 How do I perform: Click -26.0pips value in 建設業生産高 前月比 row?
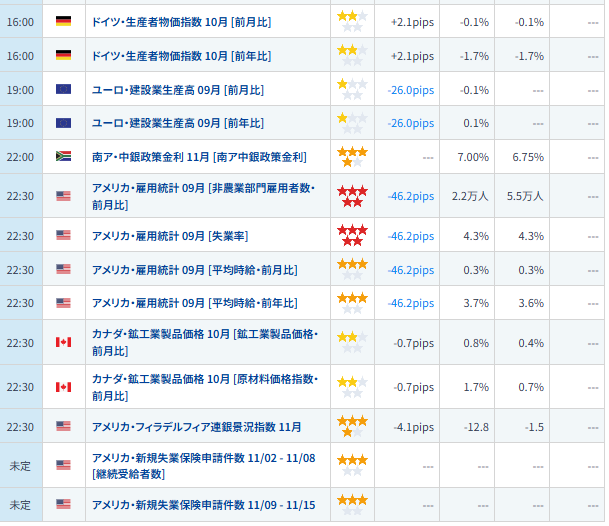coord(410,89)
